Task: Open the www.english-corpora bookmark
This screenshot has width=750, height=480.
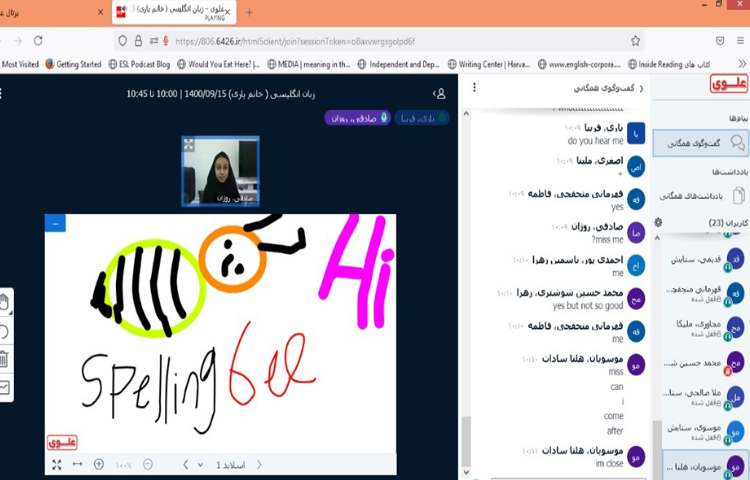Action: [579, 64]
